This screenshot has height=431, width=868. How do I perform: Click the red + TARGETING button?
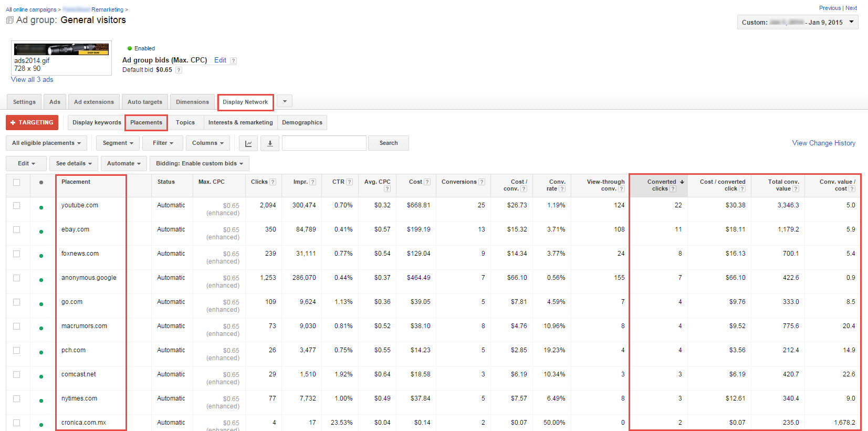click(x=32, y=123)
